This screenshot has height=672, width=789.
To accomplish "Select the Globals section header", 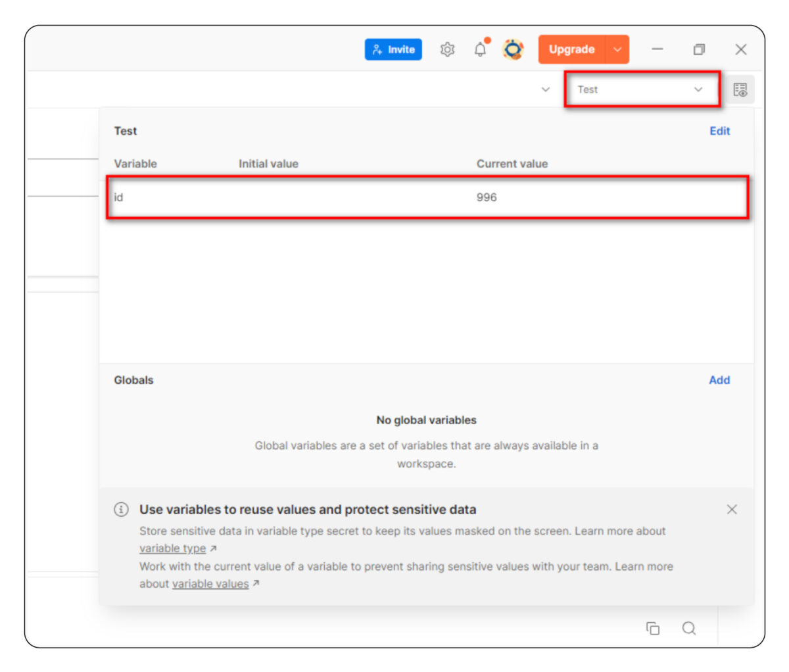I will [133, 380].
